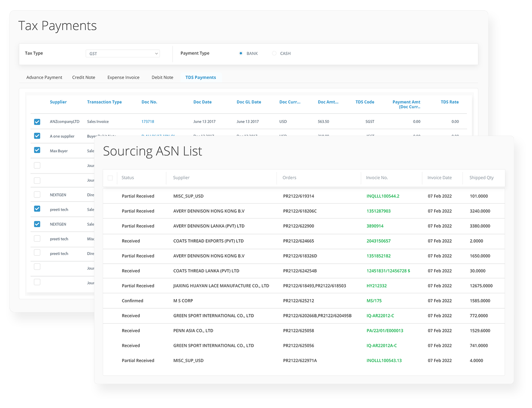This screenshot has height=408, width=532.
Task: Select all rows in Sourcing ASN List
Action: tap(110, 177)
